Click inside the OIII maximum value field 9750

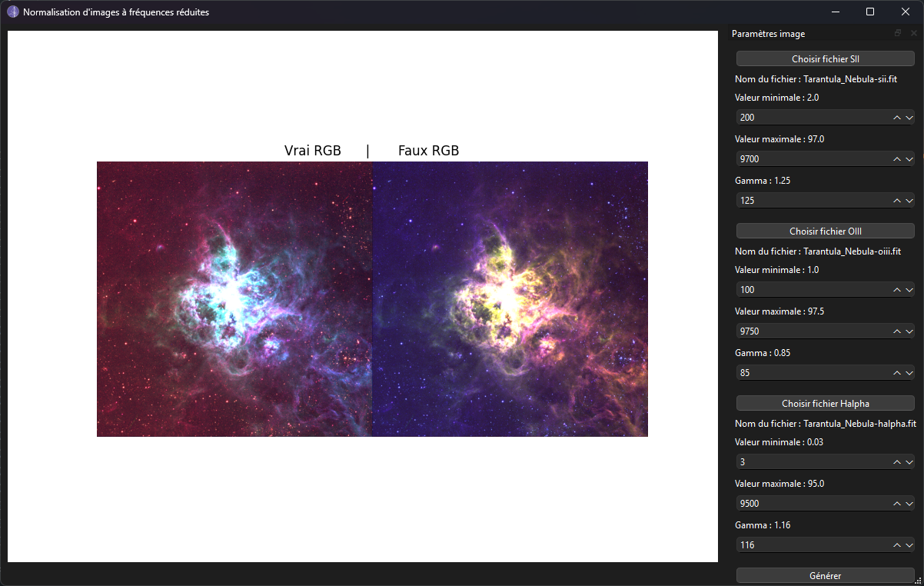click(807, 331)
